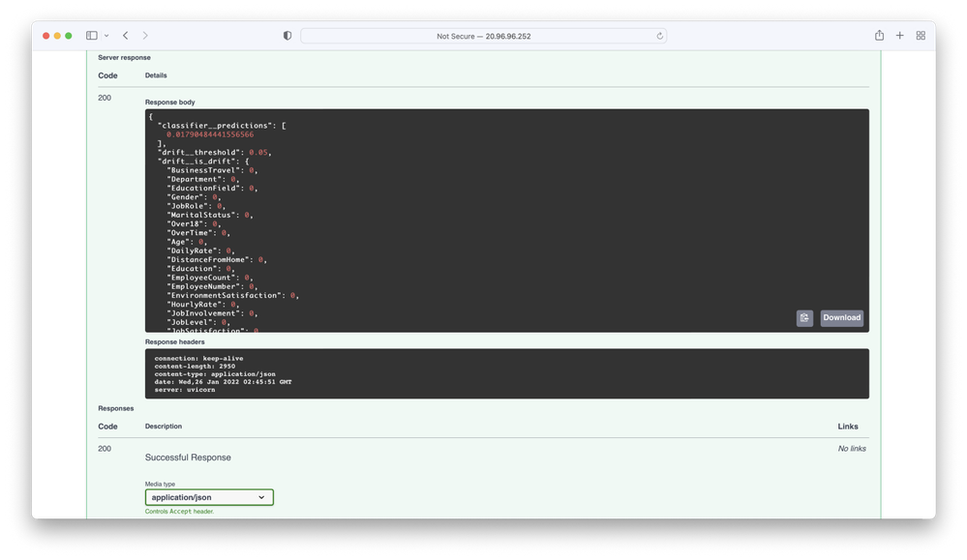Image resolution: width=967 pixels, height=560 pixels.
Task: Click the drift__threshold line
Action: click(x=215, y=152)
